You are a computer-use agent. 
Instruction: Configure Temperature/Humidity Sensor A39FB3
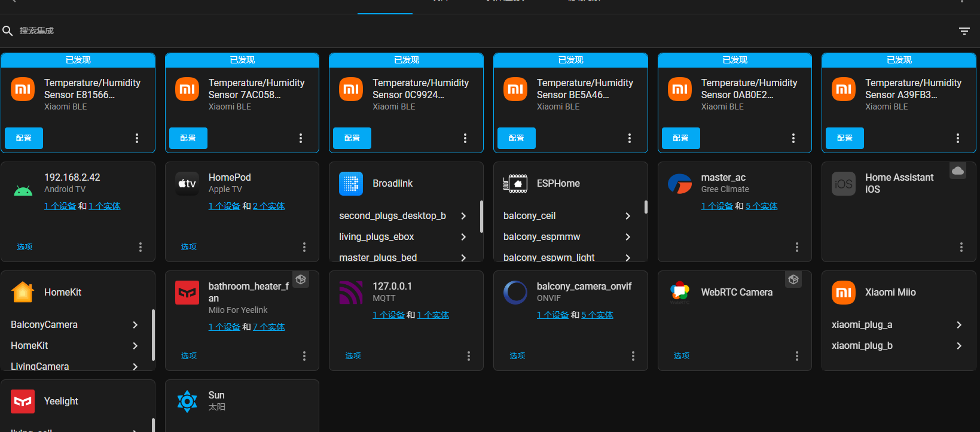[x=845, y=138]
